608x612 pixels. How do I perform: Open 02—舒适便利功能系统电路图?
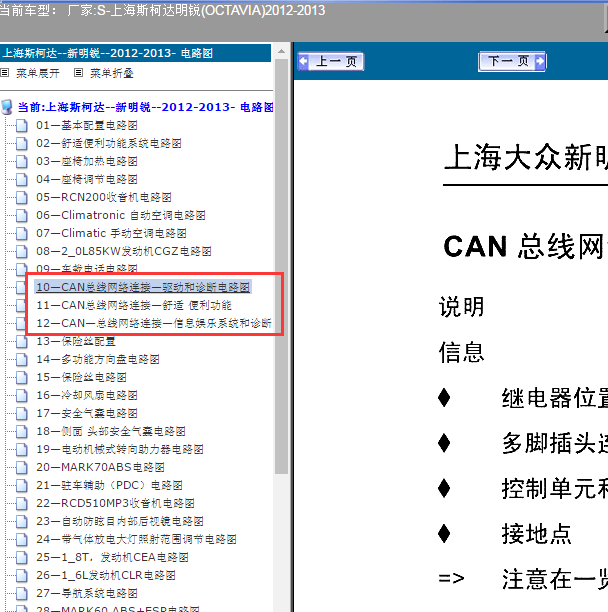[x=109, y=143]
